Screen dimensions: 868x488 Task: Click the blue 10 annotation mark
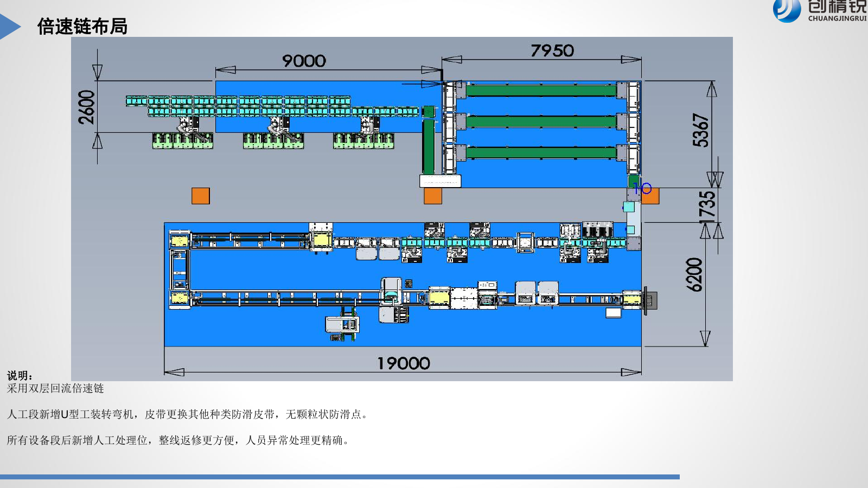coord(642,189)
